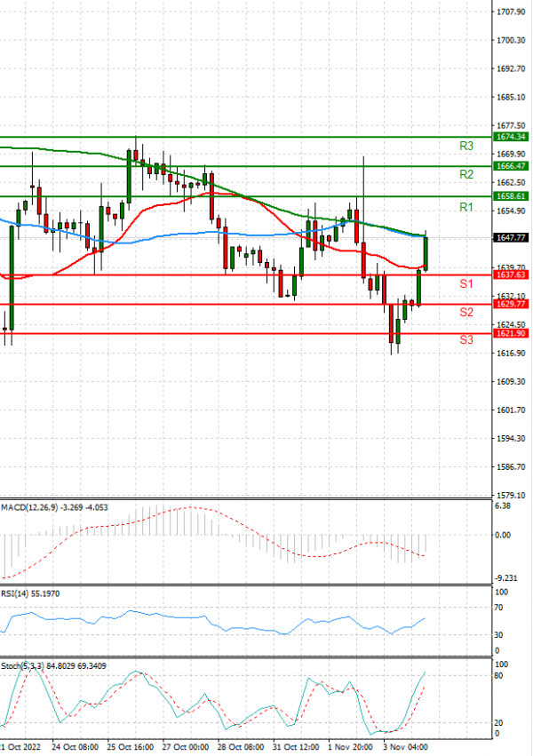Click the MACD scale value 6.38

[503, 505]
